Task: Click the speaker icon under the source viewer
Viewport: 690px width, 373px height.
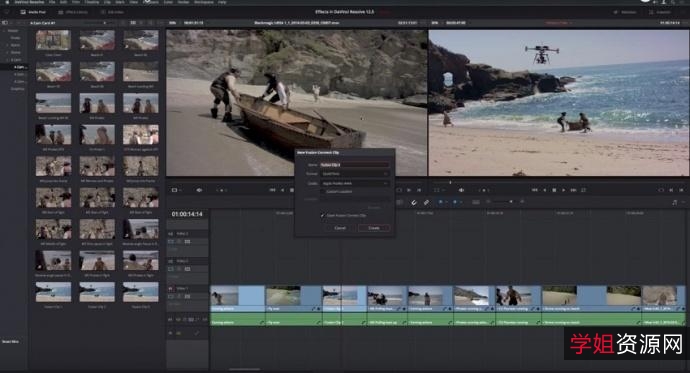Action: point(199,190)
